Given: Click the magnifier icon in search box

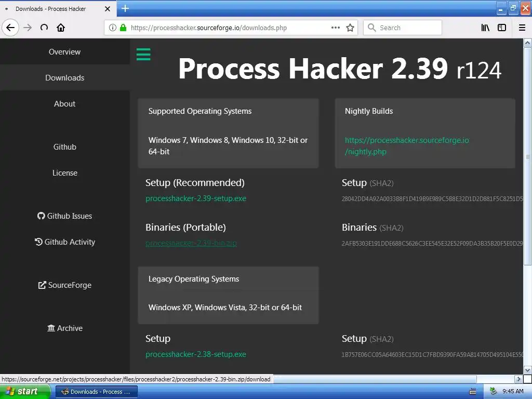Looking at the screenshot, I should click(372, 28).
